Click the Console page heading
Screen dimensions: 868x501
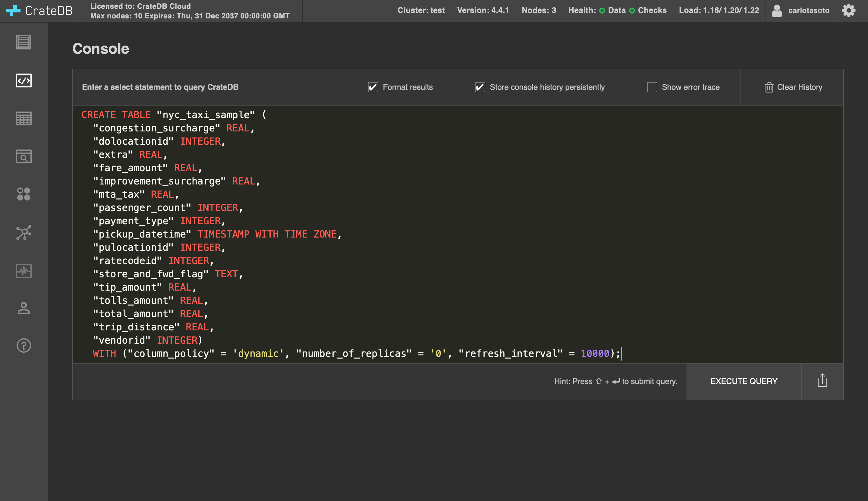pos(100,49)
